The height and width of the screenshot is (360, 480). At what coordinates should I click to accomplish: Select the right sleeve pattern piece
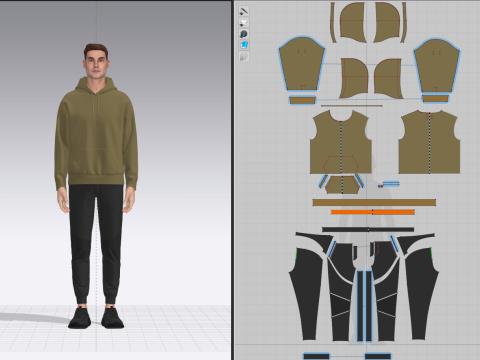pos(437,67)
